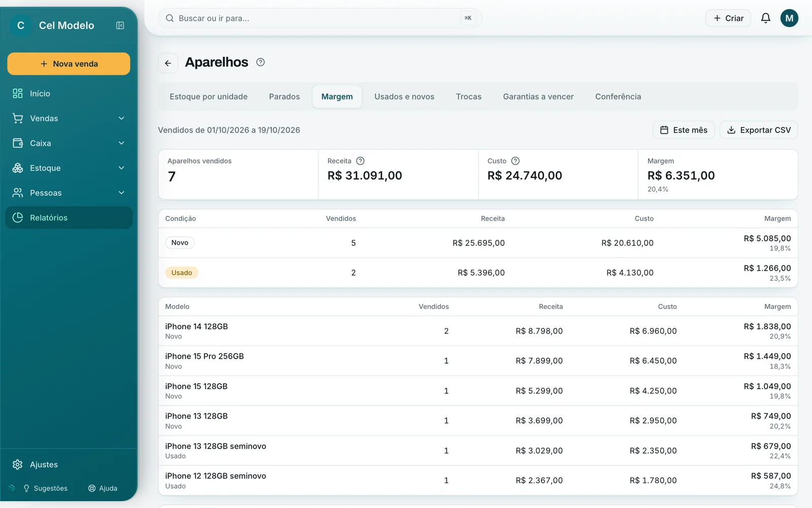Screen dimensions: 812x508
Task: Open the Usados e novos tab
Action: [x=404, y=97]
